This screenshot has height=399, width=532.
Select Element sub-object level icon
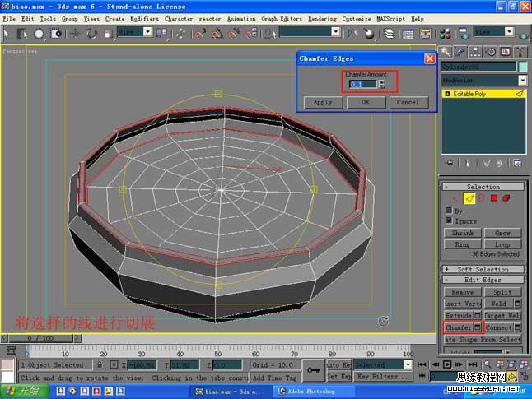click(x=506, y=198)
